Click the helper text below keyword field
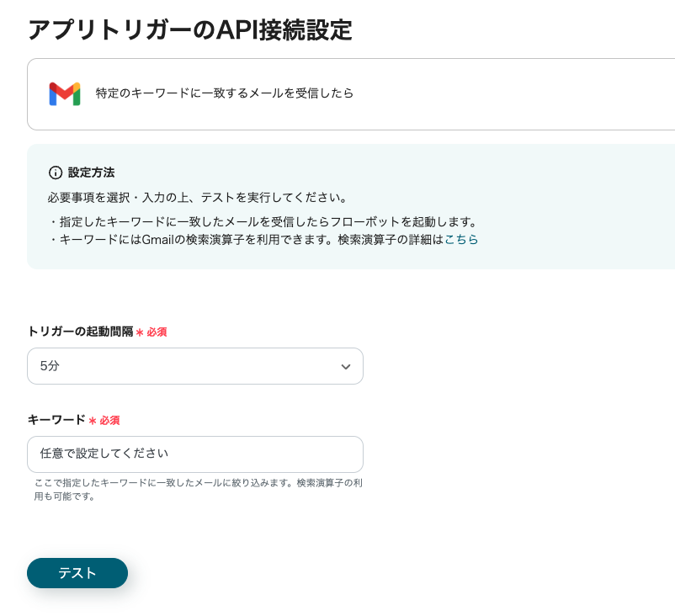Screen dimensions: 675x616 click(199, 490)
